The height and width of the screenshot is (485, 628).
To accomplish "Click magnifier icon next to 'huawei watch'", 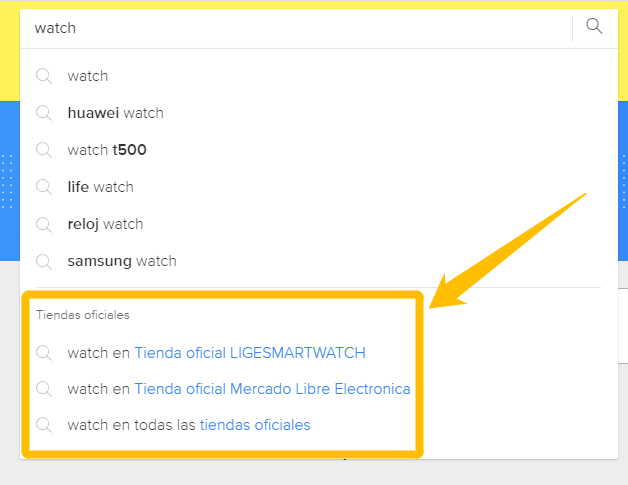I will pos(44,113).
